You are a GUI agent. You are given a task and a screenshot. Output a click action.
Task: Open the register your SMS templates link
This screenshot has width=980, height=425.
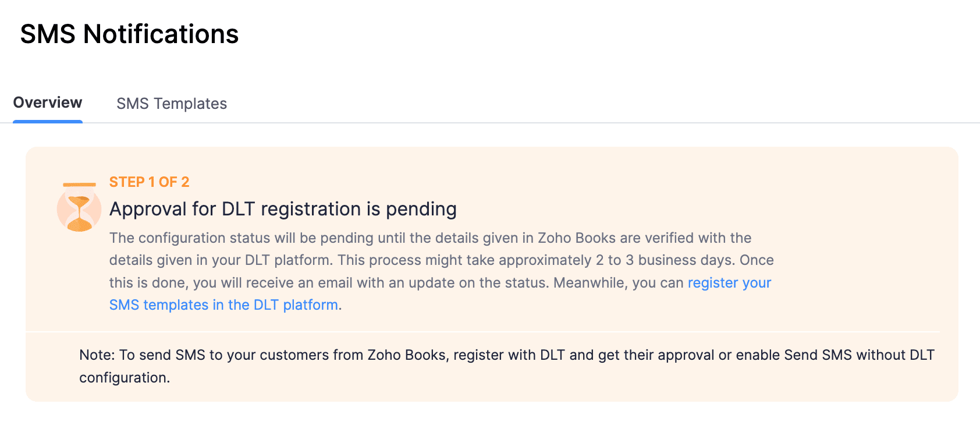(729, 283)
